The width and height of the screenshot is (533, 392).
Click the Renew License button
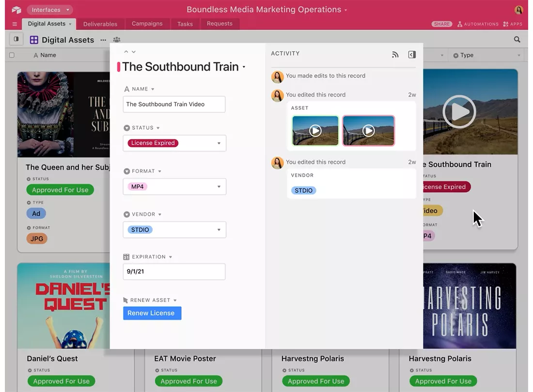pyautogui.click(x=152, y=313)
